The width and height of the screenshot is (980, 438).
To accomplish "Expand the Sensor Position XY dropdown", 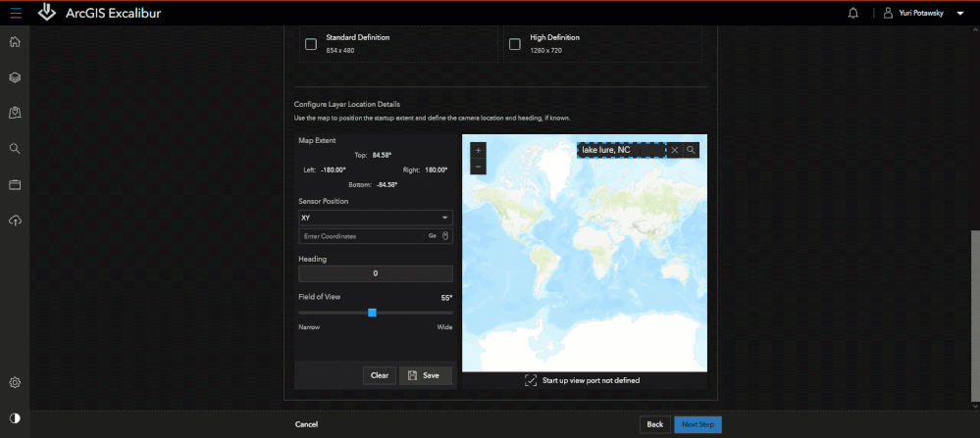I will click(375, 218).
